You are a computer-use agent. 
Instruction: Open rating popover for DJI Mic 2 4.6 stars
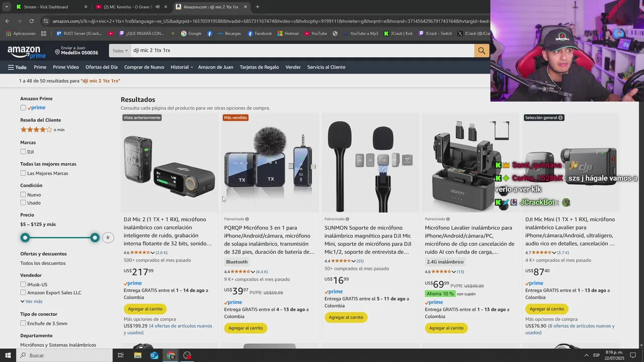[x=143, y=252]
